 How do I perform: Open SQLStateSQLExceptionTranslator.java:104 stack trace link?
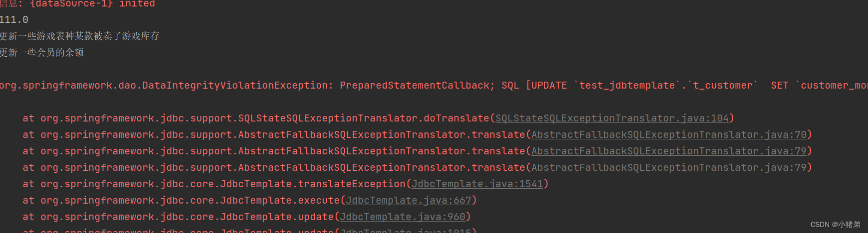612,118
